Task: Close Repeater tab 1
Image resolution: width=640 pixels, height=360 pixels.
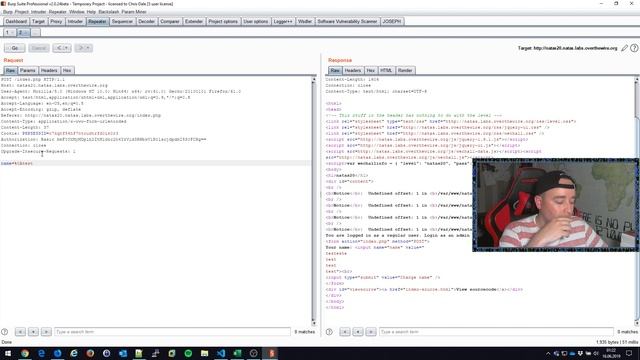Action: tap(12, 33)
